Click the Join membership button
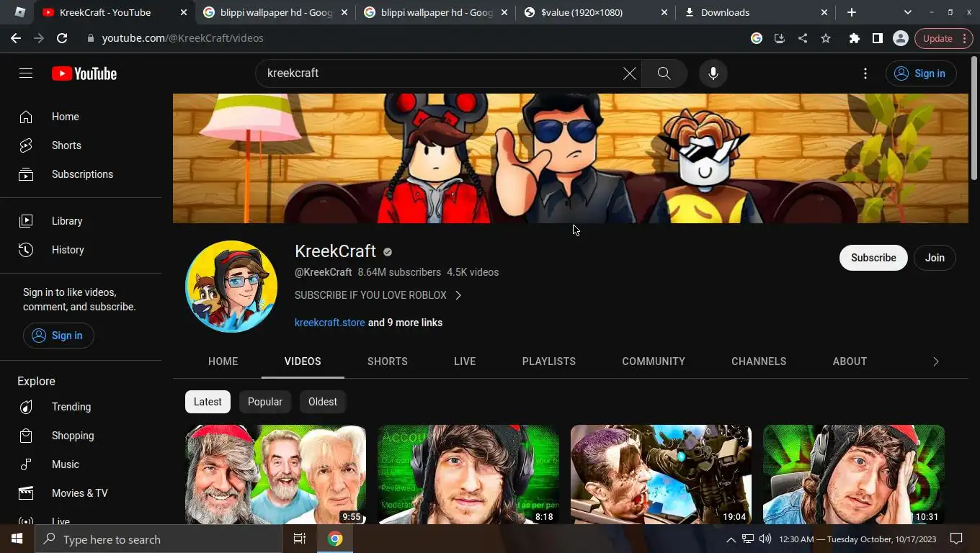The width and height of the screenshot is (980, 553). pos(935,258)
